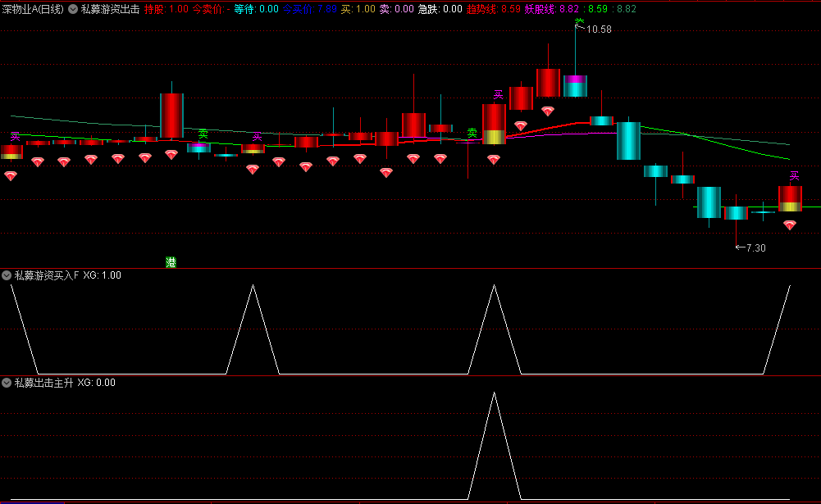Select the XG: 1.00 indicator value
This screenshot has width=821, height=504.
click(x=102, y=275)
